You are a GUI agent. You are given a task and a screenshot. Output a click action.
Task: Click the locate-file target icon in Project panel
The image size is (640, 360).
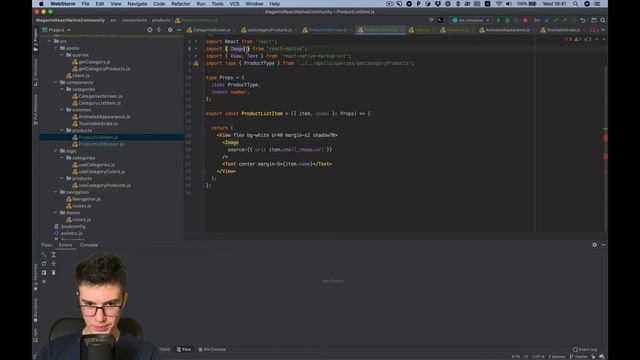click(150, 30)
